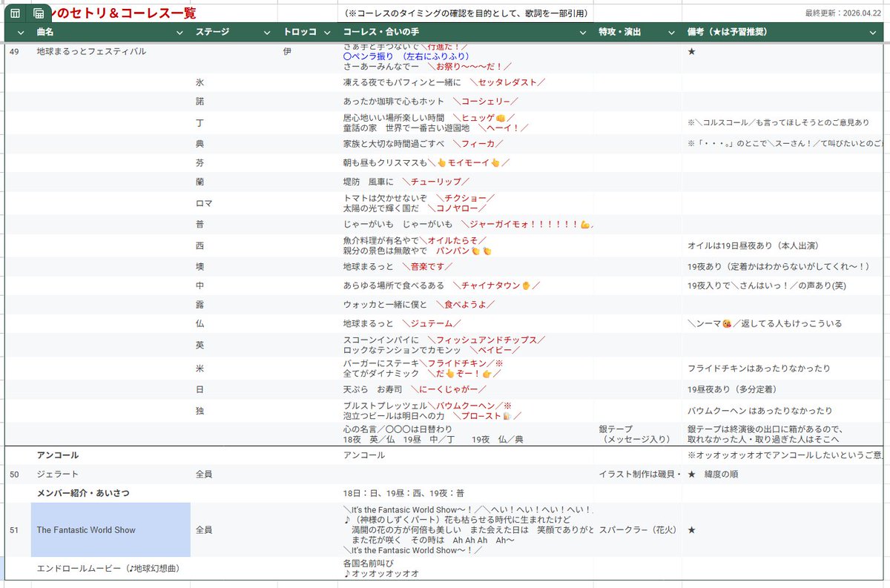Viewport: 890px width, 588px height.
Task: Click the チャイナタウン call cell
Action: coord(466,285)
